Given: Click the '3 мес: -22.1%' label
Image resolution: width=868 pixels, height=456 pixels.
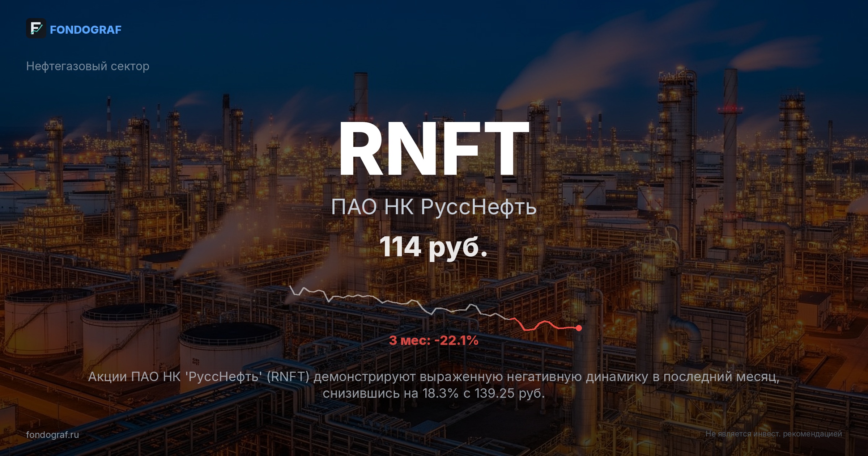Looking at the screenshot, I should (434, 340).
